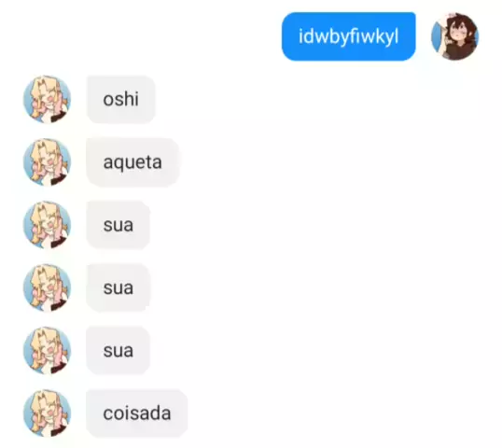Click the word 'aqueta' in the received message
The width and height of the screenshot is (502, 448).
pyautogui.click(x=132, y=162)
